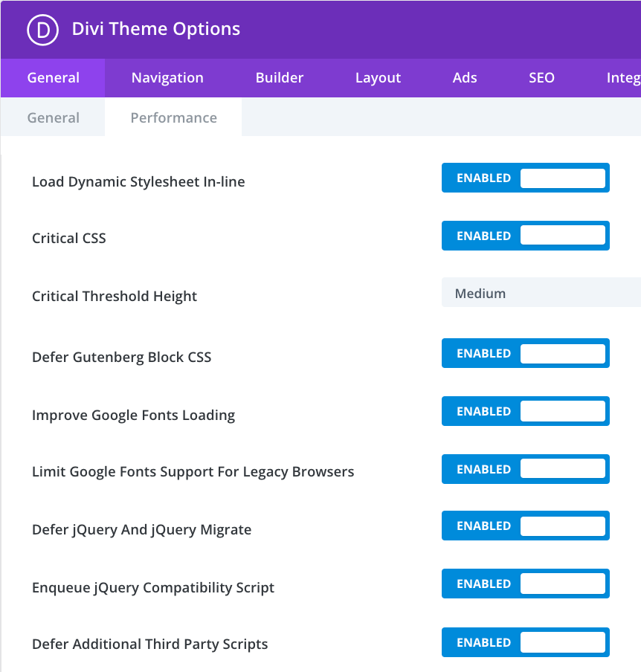Click the Divi Theme Options title
The height and width of the screenshot is (672, 641).
coord(155,29)
